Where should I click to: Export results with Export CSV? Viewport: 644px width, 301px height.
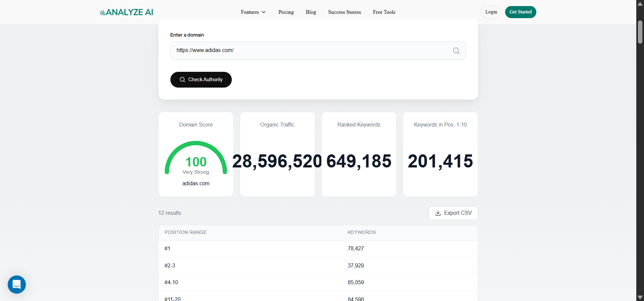point(453,213)
